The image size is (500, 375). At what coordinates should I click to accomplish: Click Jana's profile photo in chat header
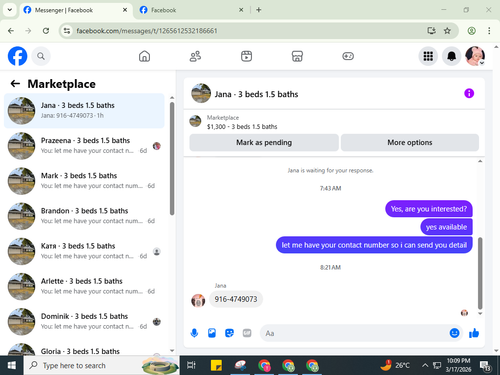coord(201,93)
